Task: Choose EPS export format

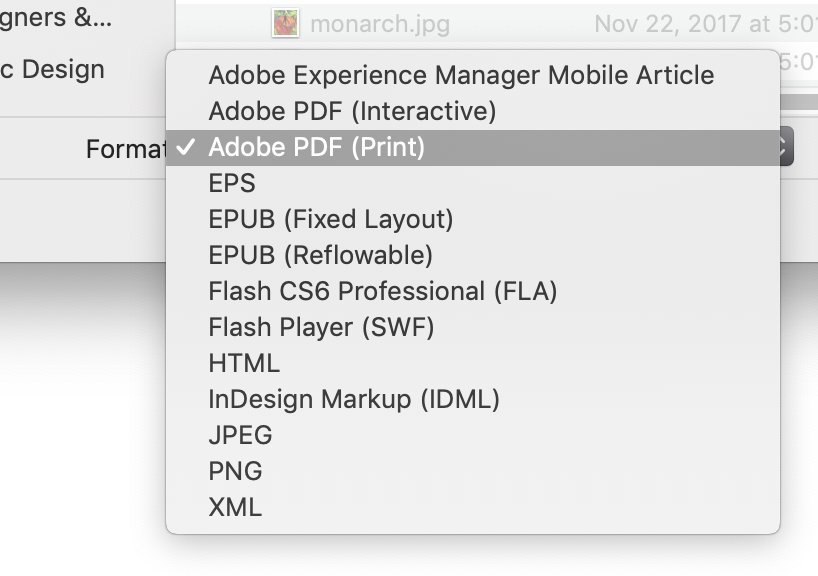Action: [x=473, y=183]
